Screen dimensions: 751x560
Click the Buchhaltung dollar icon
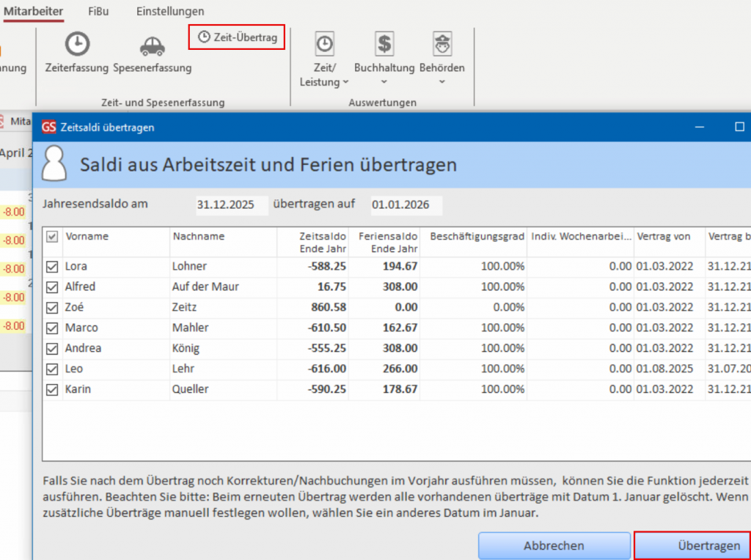click(384, 45)
